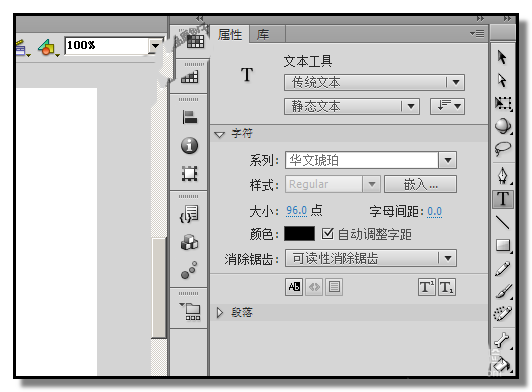Toggle superscript formatting
Viewport: 532px width, 392px height.
(426, 287)
